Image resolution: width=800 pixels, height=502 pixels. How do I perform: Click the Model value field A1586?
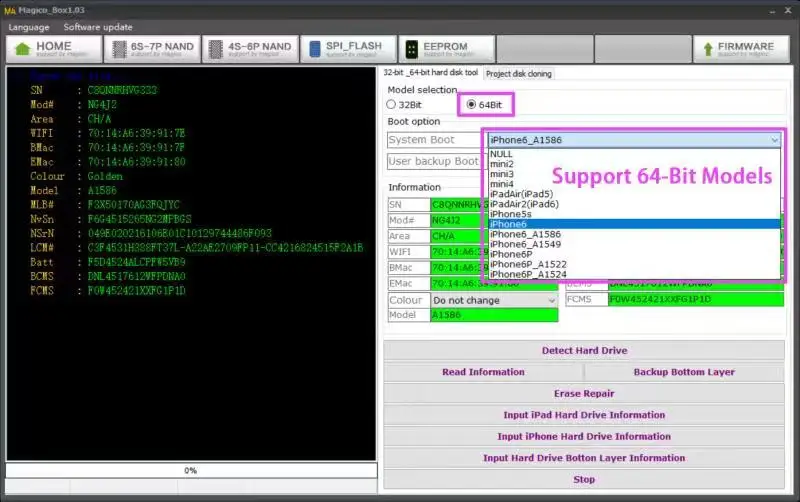(494, 315)
